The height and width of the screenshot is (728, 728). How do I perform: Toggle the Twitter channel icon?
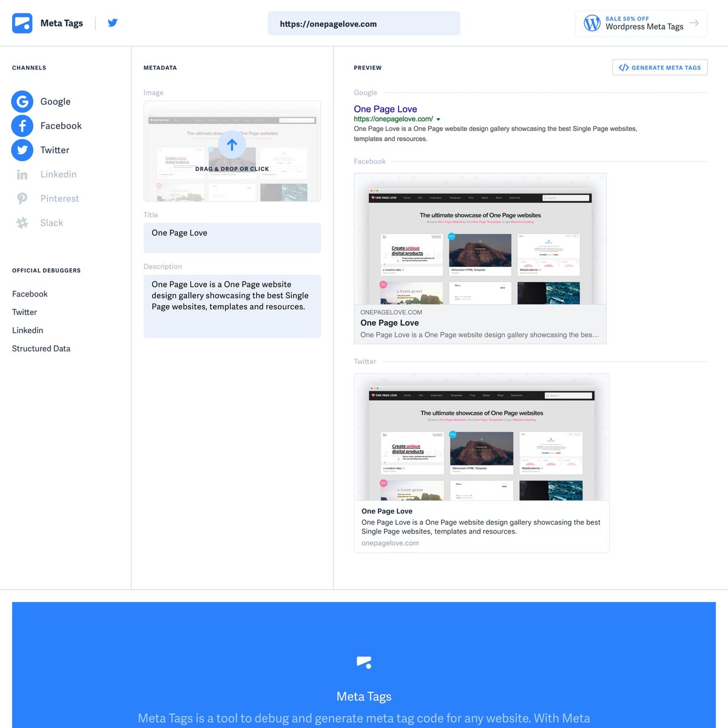(22, 150)
